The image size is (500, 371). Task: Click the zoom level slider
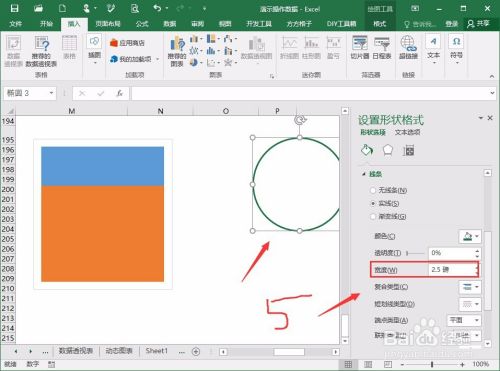pyautogui.click(x=432, y=364)
